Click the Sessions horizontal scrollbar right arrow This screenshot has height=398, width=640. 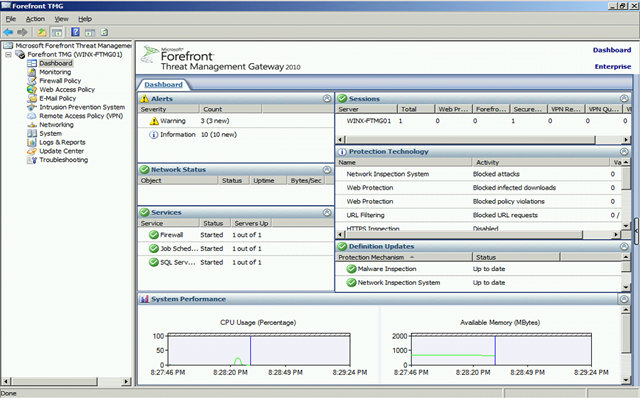point(626,140)
